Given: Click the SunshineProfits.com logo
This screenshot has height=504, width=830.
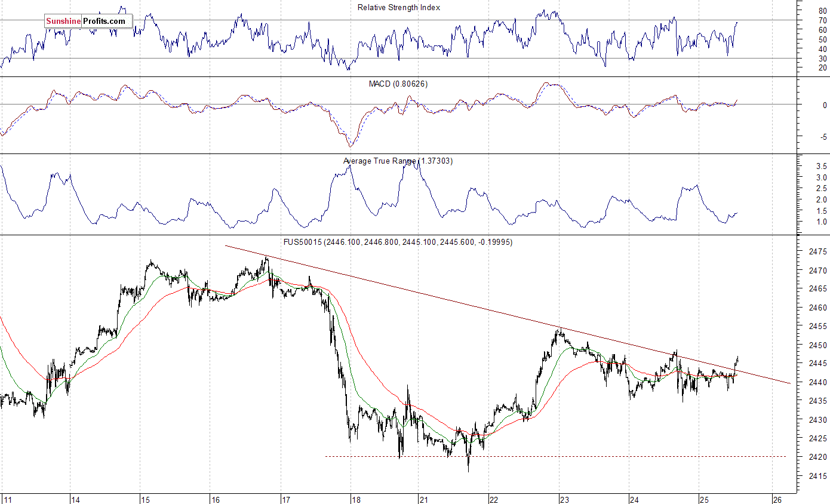Looking at the screenshot, I should (88, 21).
